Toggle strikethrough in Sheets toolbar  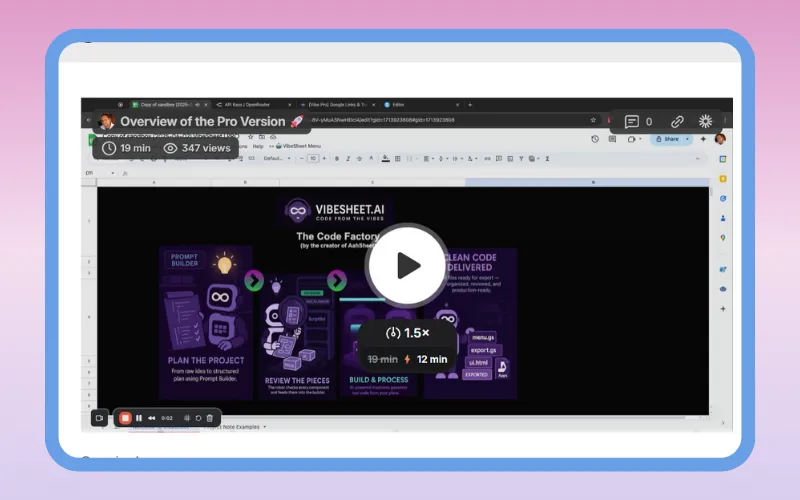pyautogui.click(x=360, y=159)
